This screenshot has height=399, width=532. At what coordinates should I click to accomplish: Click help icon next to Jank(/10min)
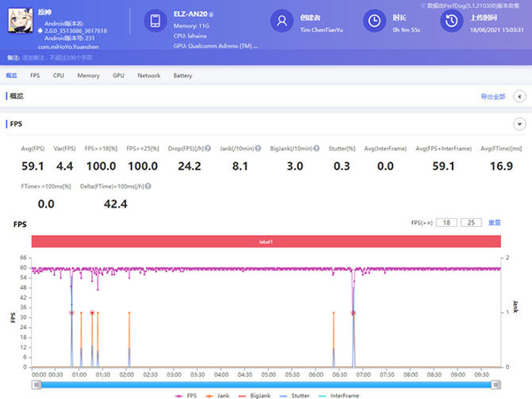(259, 148)
